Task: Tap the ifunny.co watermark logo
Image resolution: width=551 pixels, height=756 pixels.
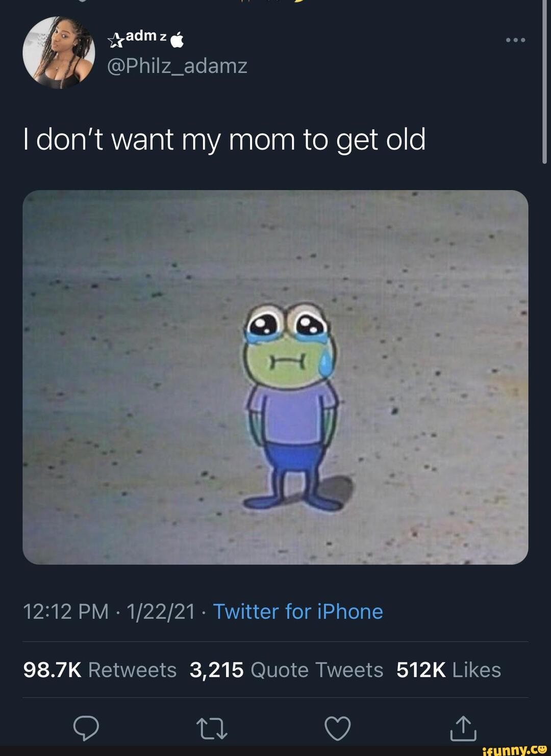Action: click(x=515, y=749)
